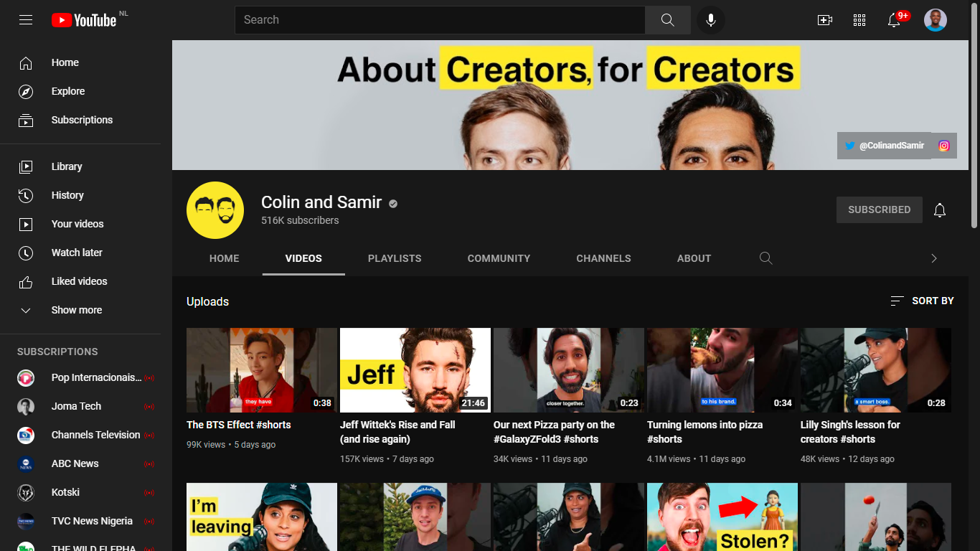Screen dimensions: 980x551
Task: Search within the channel using magnifier icon
Action: [766, 258]
